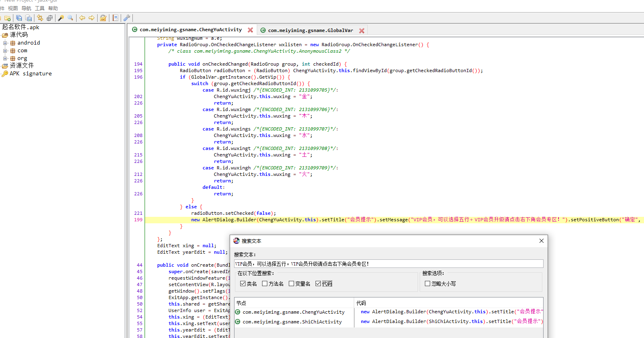
Task: Open class search with the magnifier icon
Action: tap(70, 18)
